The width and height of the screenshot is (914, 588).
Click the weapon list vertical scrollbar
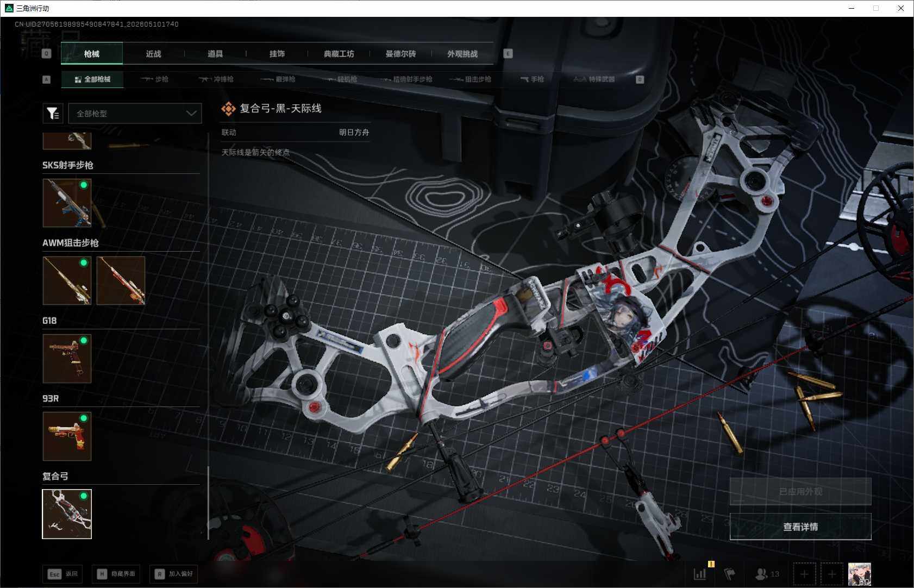point(208,503)
